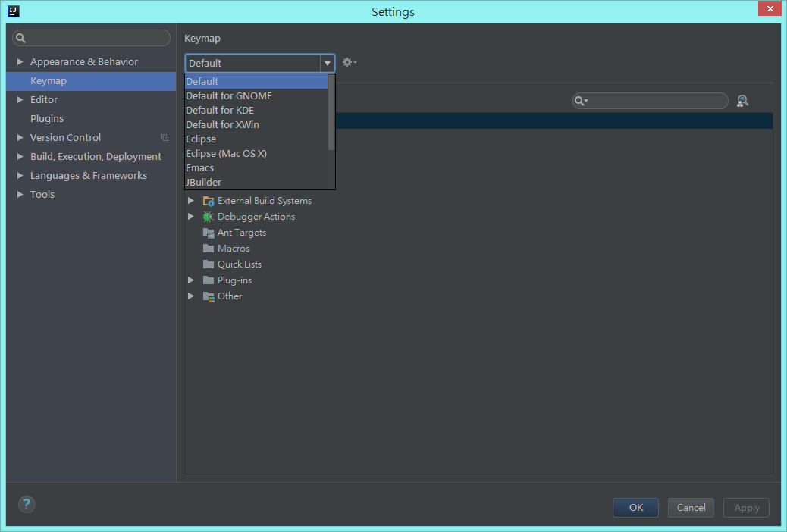
Task: Expand Debugger Actions tree node
Action: (191, 216)
